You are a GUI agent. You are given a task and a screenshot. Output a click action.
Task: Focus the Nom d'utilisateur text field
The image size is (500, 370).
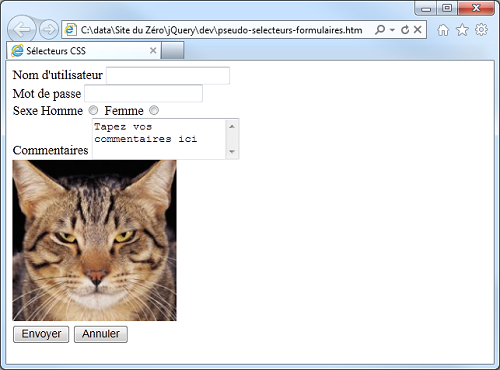(168, 75)
